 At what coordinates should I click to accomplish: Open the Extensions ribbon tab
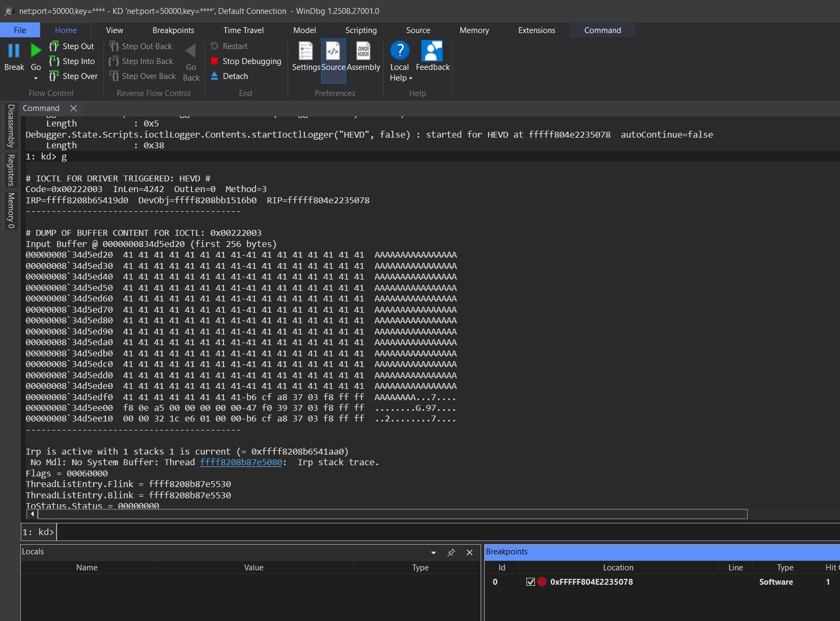tap(537, 30)
